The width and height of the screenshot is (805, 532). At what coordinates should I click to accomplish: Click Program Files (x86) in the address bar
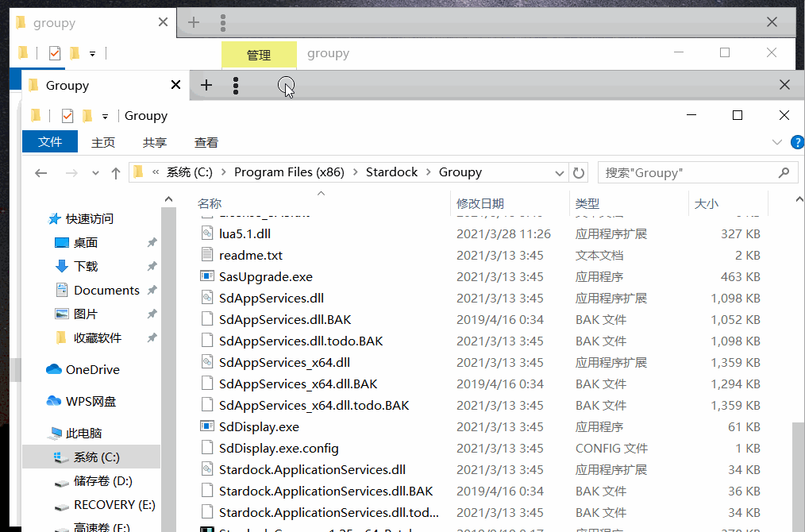(289, 172)
